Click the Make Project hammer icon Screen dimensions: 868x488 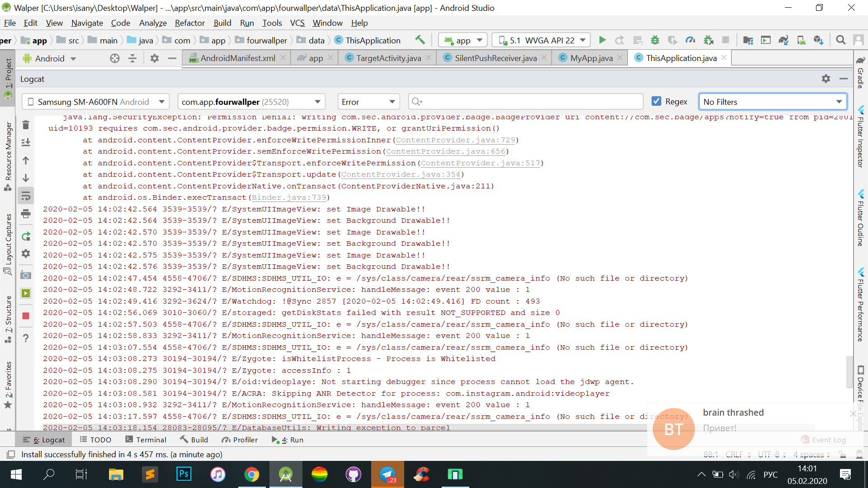[420, 40]
